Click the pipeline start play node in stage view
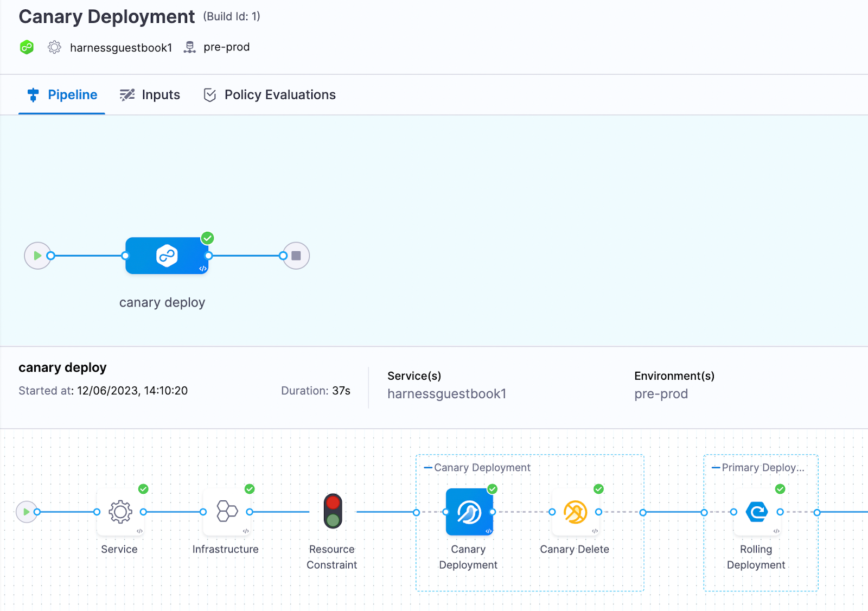Screen dimensions: 868x611 point(37,256)
